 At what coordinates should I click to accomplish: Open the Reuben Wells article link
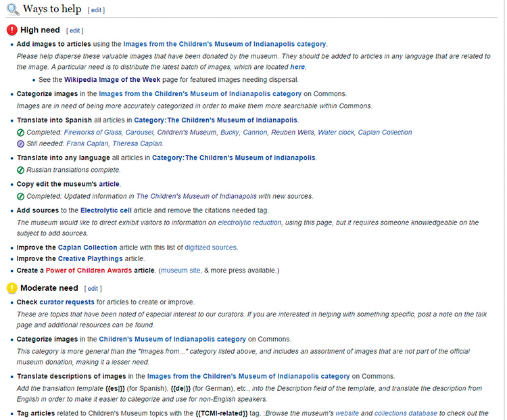coord(292,133)
